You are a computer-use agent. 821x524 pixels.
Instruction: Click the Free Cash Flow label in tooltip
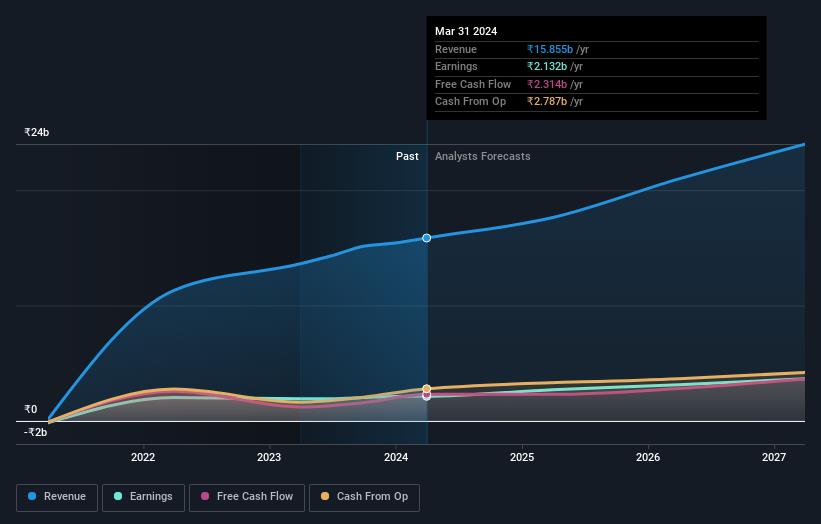[473, 84]
